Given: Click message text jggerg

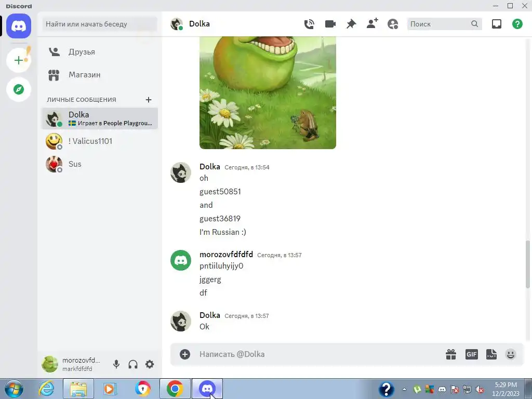Looking at the screenshot, I should click(x=210, y=280).
